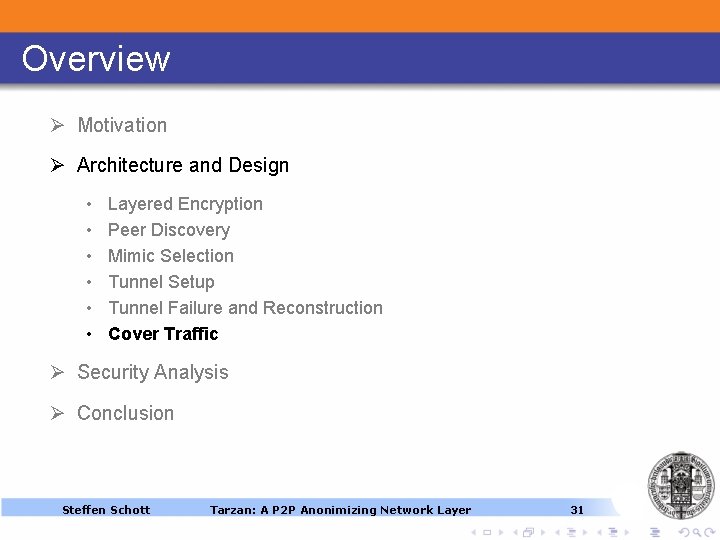The width and height of the screenshot is (720, 540).
Task: Open the Cover Traffic subsection
Action: click(x=163, y=334)
